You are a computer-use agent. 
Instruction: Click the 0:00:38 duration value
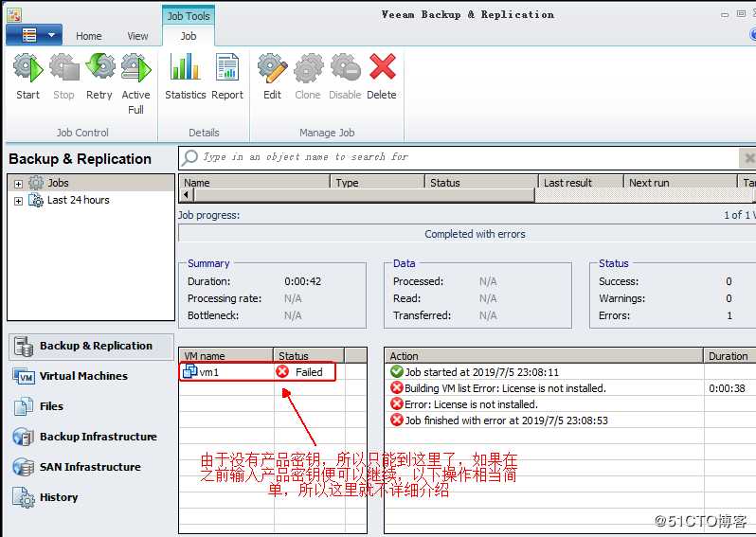727,388
